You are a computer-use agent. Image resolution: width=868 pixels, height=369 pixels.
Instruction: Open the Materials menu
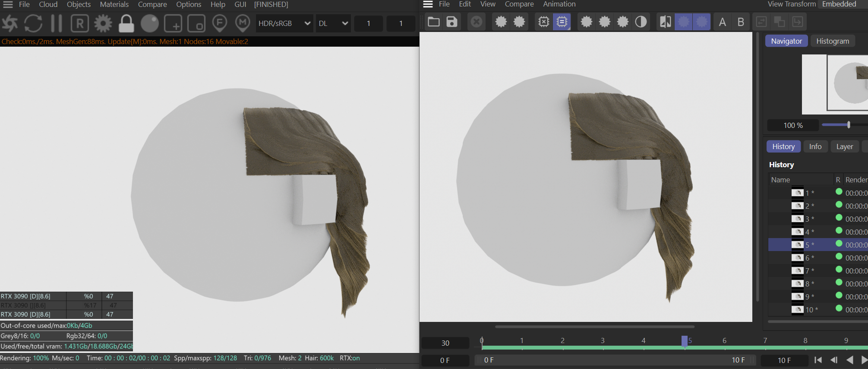pos(114,4)
